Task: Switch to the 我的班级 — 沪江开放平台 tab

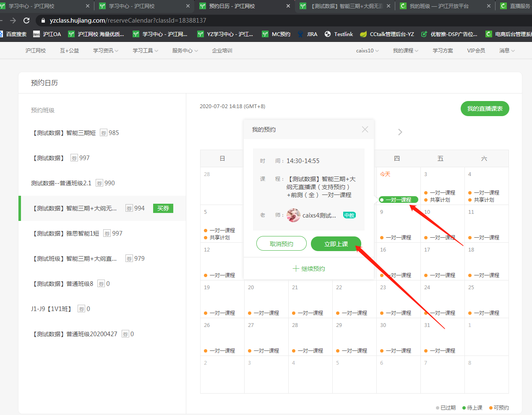Action: click(x=439, y=6)
